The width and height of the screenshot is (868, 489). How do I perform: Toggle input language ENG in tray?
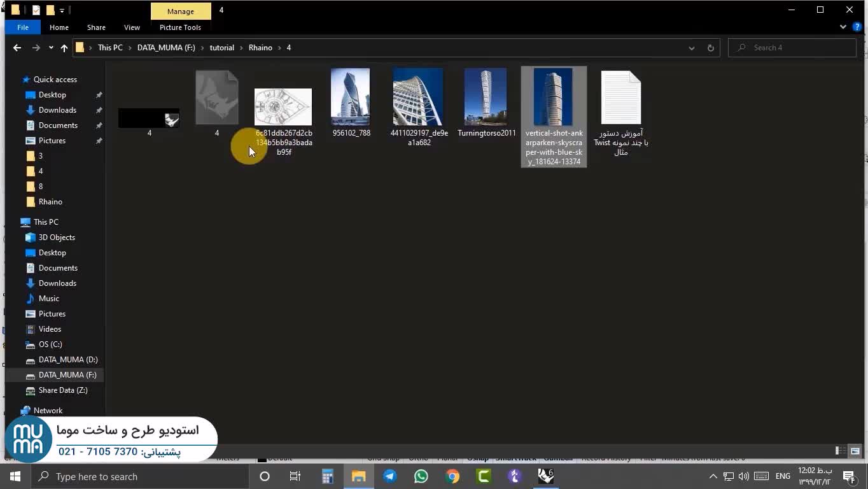[x=783, y=476]
